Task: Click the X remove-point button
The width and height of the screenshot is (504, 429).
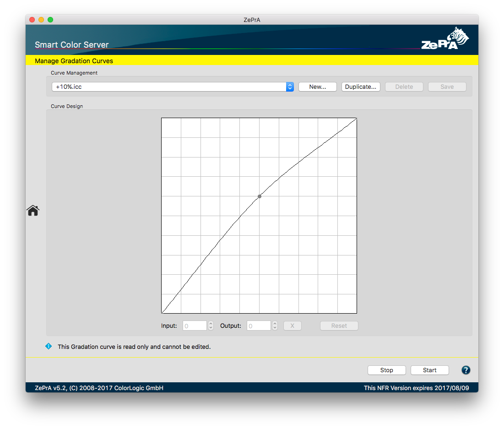Action: coord(293,326)
